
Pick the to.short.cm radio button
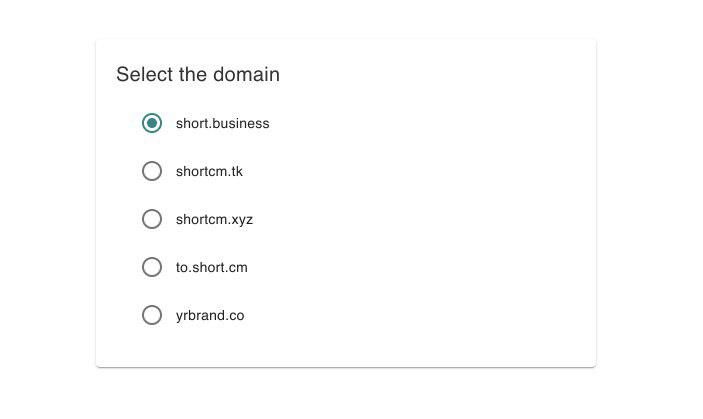pos(152,267)
